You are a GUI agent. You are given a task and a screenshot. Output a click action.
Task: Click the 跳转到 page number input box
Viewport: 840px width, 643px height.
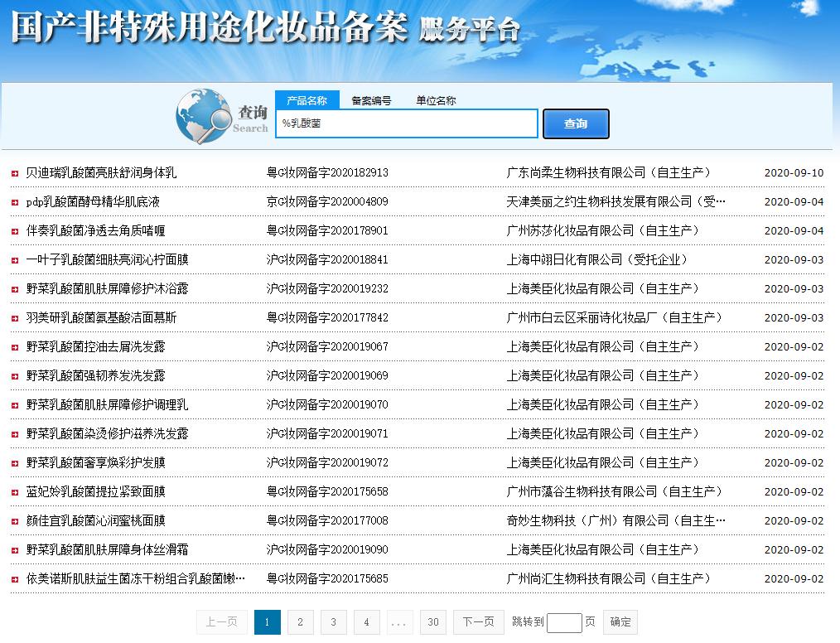pyautogui.click(x=564, y=622)
